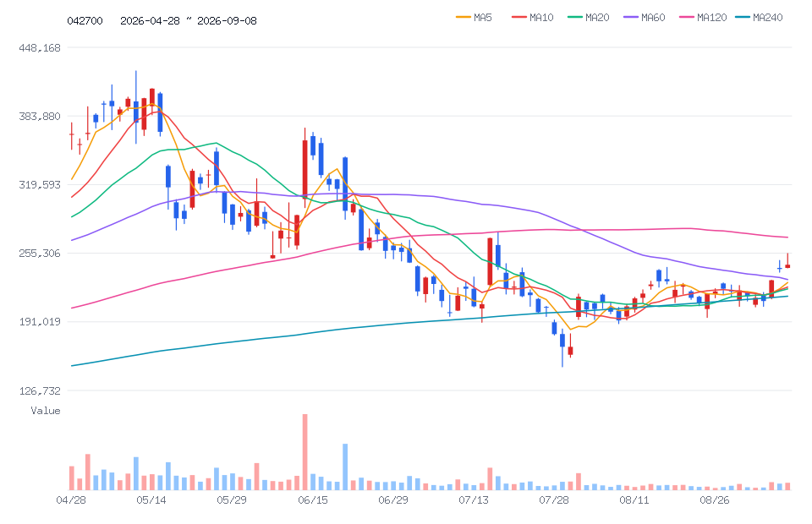812x524 pixels.
Task: Click the 05/14 date label
Action: pos(151,500)
